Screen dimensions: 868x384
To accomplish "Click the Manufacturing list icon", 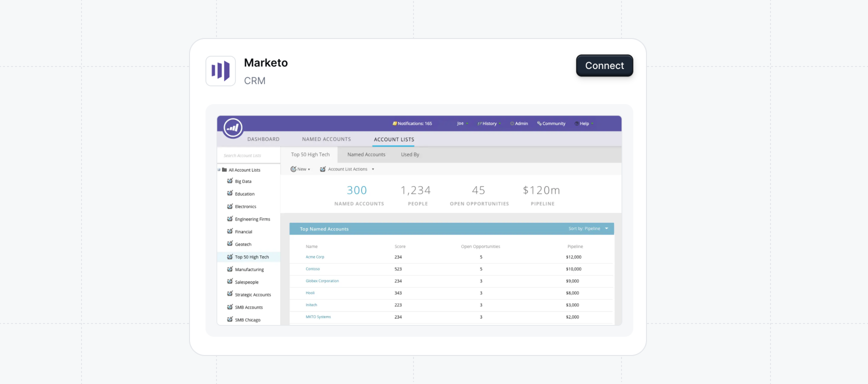I will click(x=230, y=269).
